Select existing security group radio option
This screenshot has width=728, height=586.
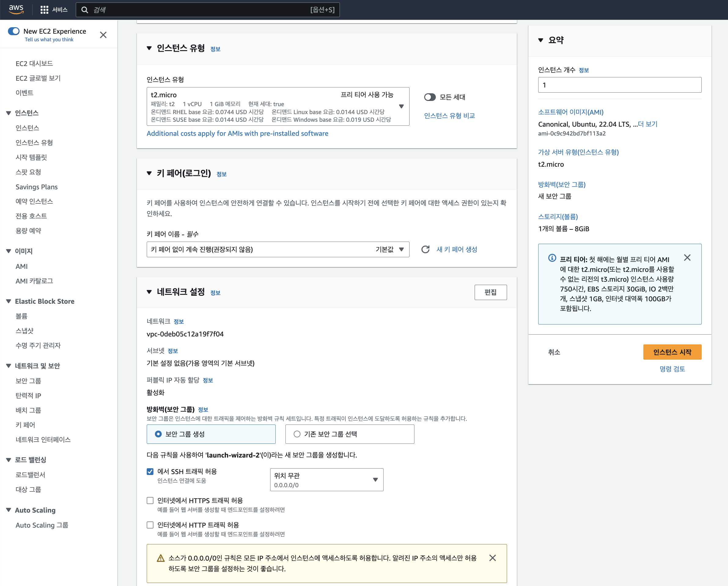pos(297,434)
